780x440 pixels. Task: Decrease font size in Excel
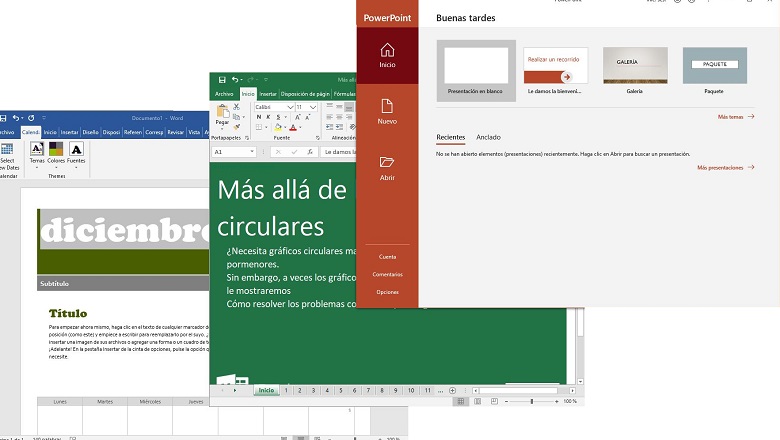coord(307,117)
